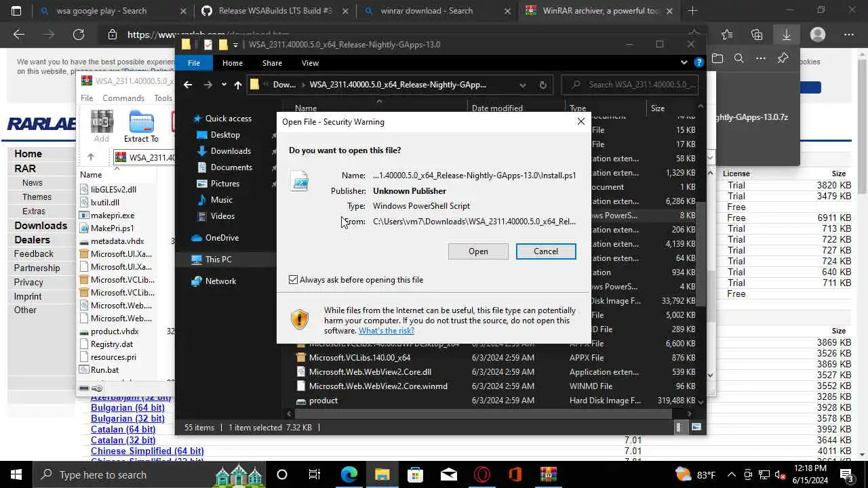Select Quick access in navigation pane

pyautogui.click(x=228, y=119)
